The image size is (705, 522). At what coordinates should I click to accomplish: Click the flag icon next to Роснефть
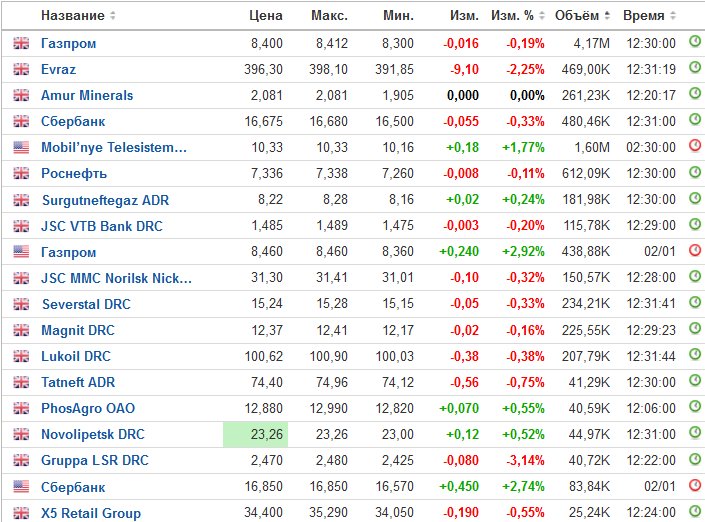point(21,174)
